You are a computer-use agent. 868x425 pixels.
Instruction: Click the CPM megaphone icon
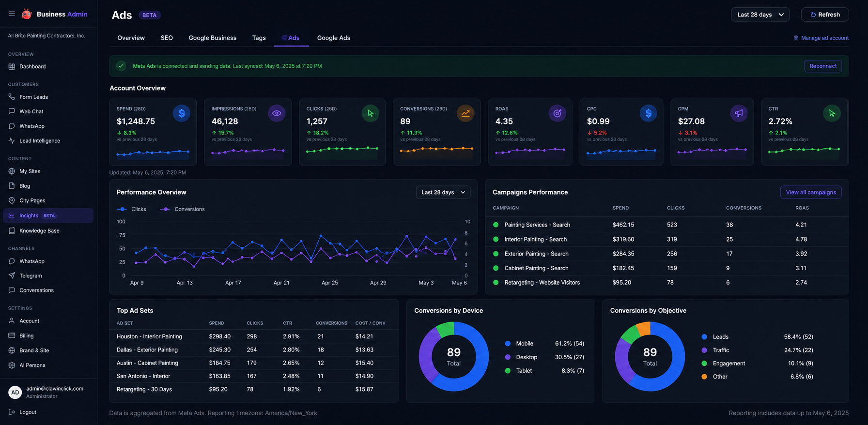point(739,113)
